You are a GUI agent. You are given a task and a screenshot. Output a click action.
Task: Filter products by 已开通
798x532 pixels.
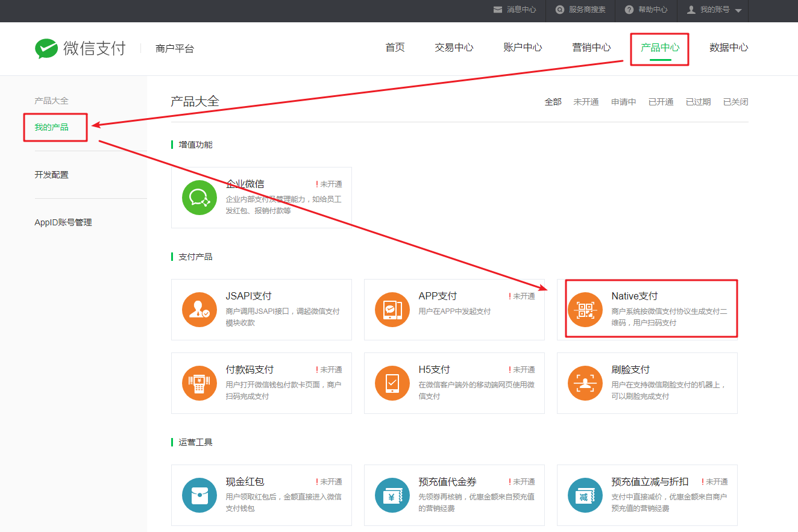[x=661, y=102]
